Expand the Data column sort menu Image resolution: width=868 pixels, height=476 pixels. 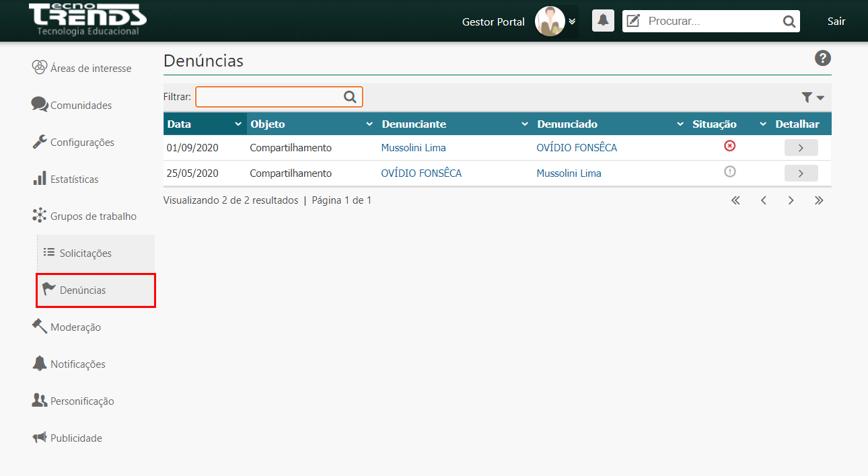click(238, 124)
